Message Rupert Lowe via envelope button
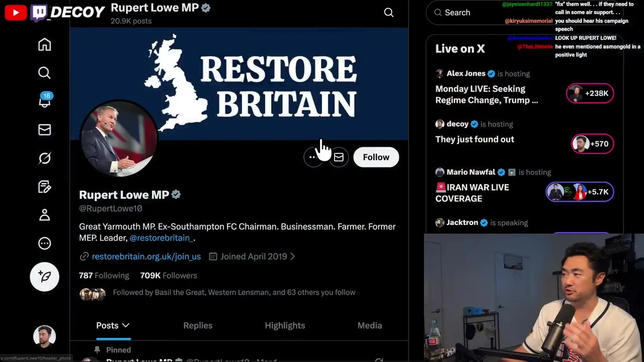 (339, 157)
